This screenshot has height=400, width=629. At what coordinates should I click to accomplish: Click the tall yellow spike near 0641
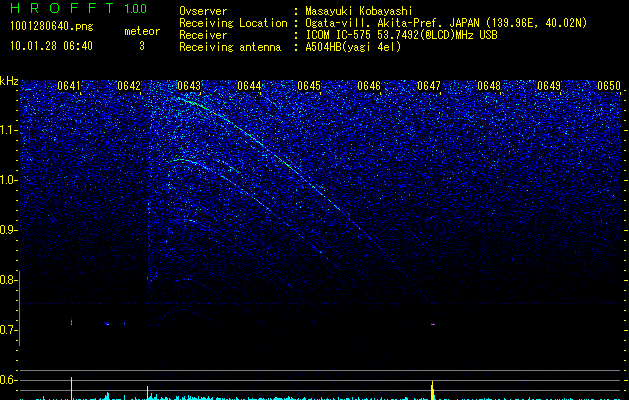[71, 388]
